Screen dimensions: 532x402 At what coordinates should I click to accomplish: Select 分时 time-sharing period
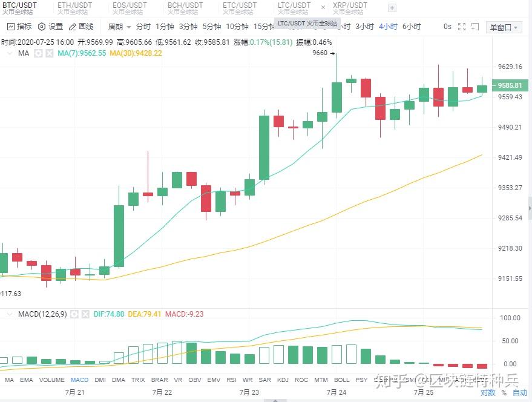pyautogui.click(x=143, y=27)
